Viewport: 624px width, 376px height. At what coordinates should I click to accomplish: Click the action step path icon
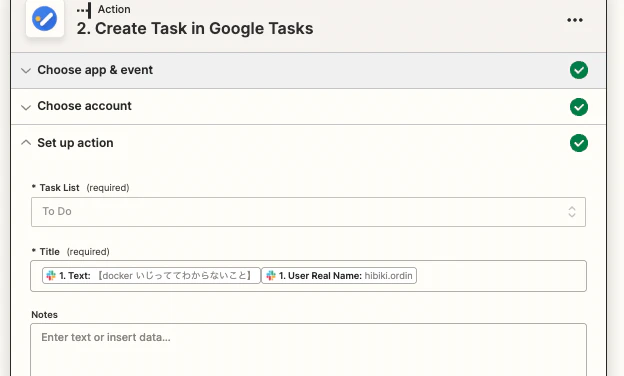tap(84, 10)
